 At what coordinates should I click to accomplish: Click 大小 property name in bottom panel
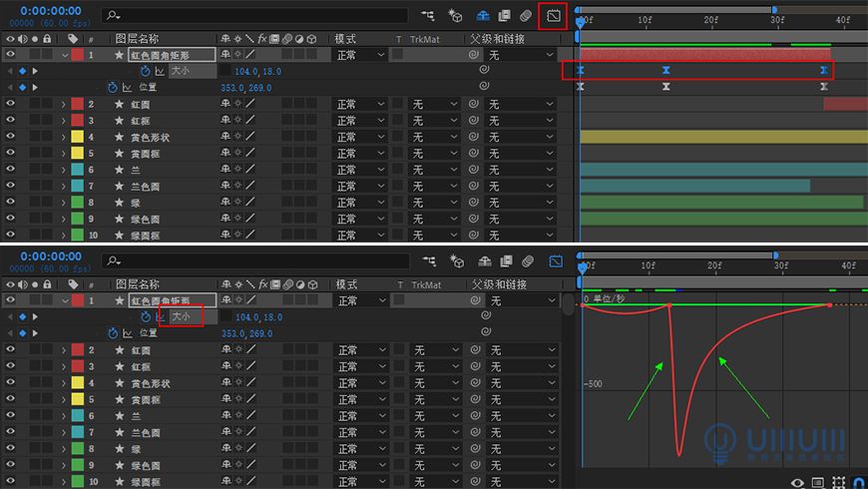(181, 316)
